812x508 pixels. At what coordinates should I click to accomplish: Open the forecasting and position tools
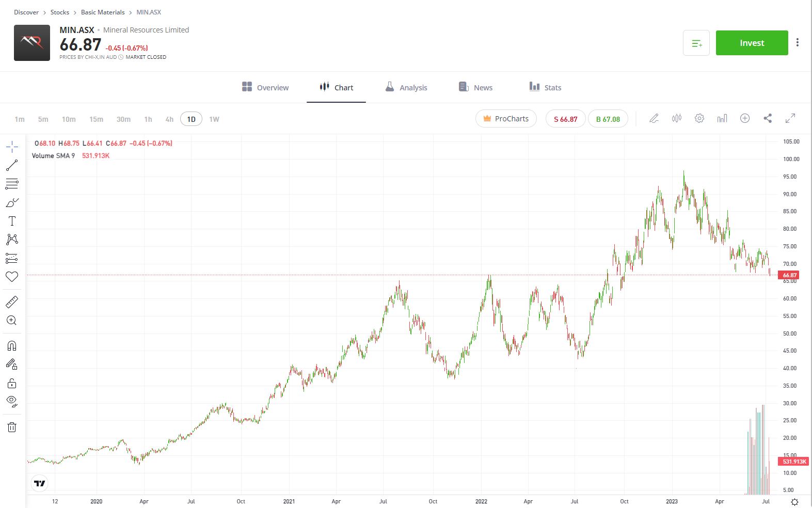click(x=12, y=258)
